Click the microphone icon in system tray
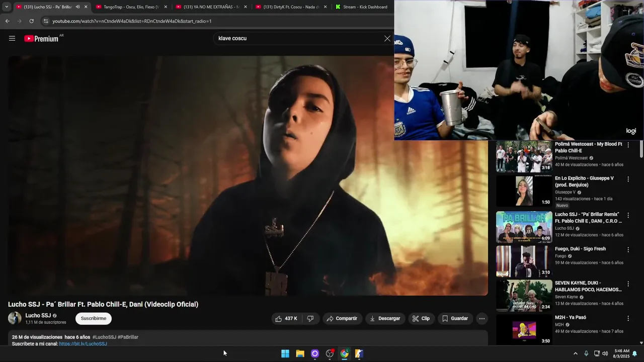This screenshot has width=644, height=362. coord(586,353)
